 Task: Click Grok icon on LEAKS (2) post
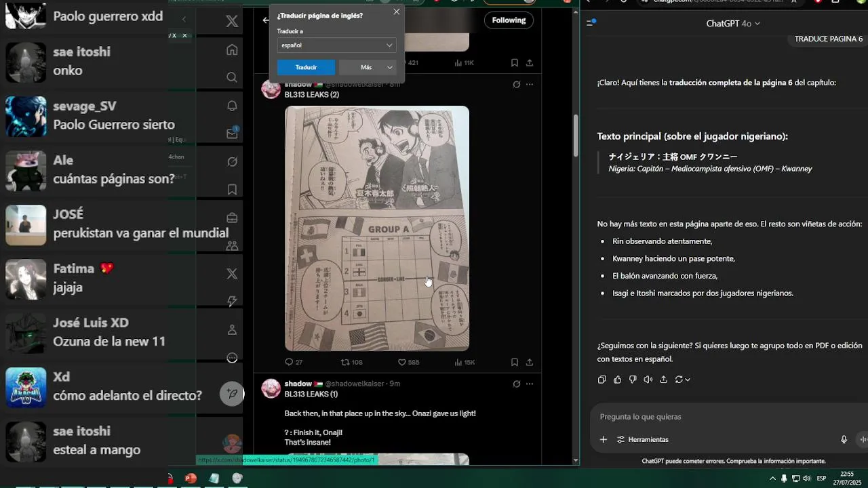516,84
